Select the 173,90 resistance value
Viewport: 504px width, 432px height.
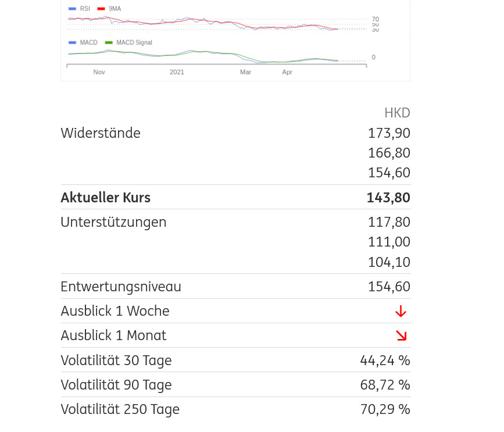point(389,133)
